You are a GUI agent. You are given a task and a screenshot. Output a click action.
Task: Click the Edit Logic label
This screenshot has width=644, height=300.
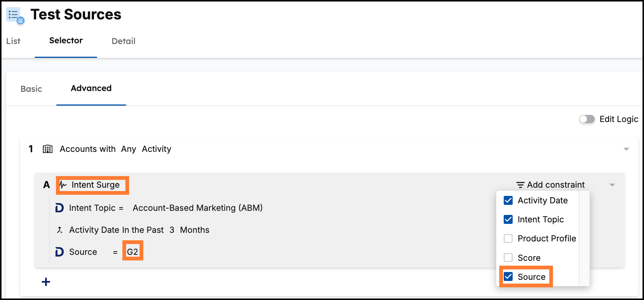(x=619, y=119)
